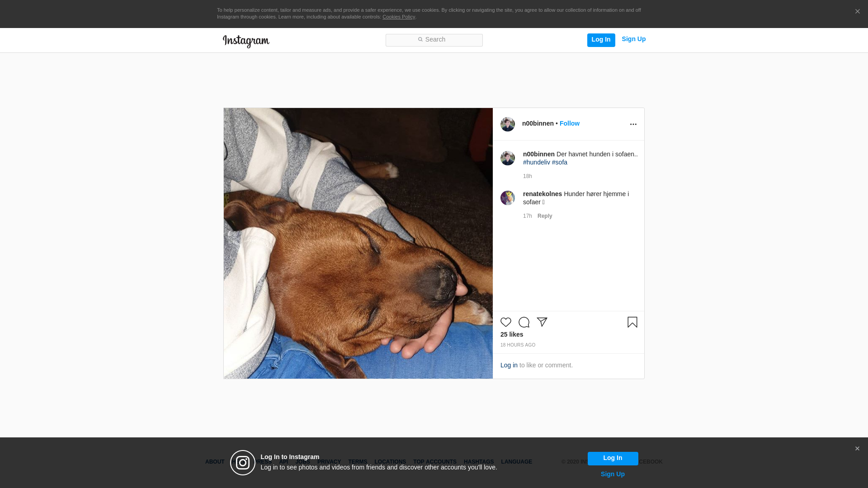Follow the n00binnen account
868x488 pixels.
tap(569, 123)
